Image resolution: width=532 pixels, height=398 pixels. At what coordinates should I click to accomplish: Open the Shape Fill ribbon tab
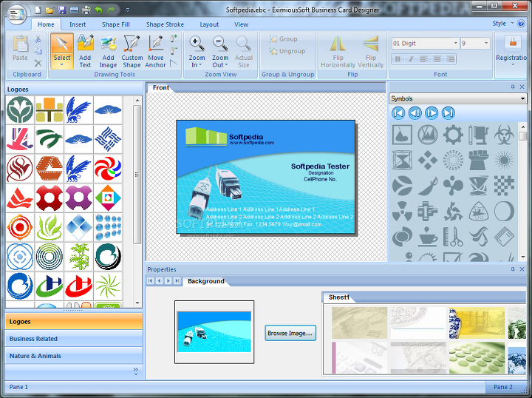[x=116, y=24]
